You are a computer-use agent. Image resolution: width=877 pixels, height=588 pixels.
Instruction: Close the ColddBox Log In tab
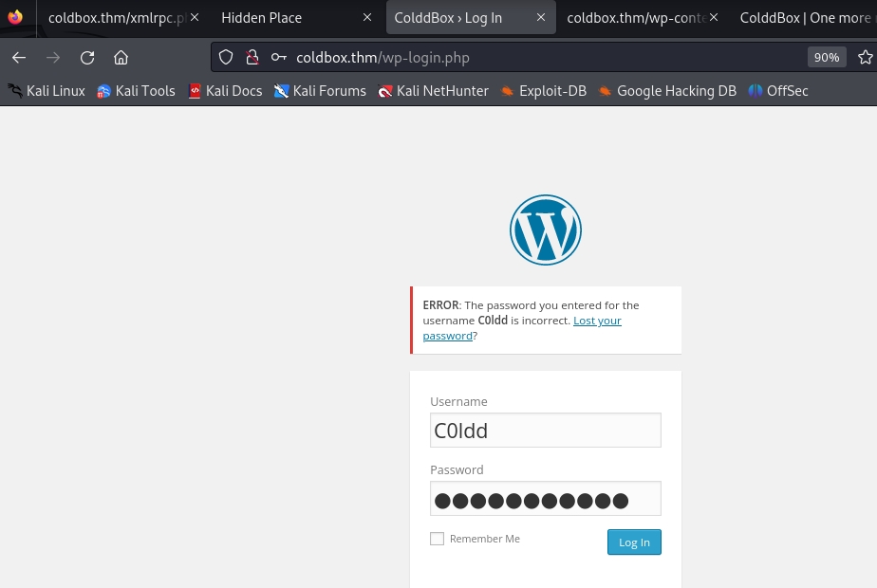[x=541, y=18]
